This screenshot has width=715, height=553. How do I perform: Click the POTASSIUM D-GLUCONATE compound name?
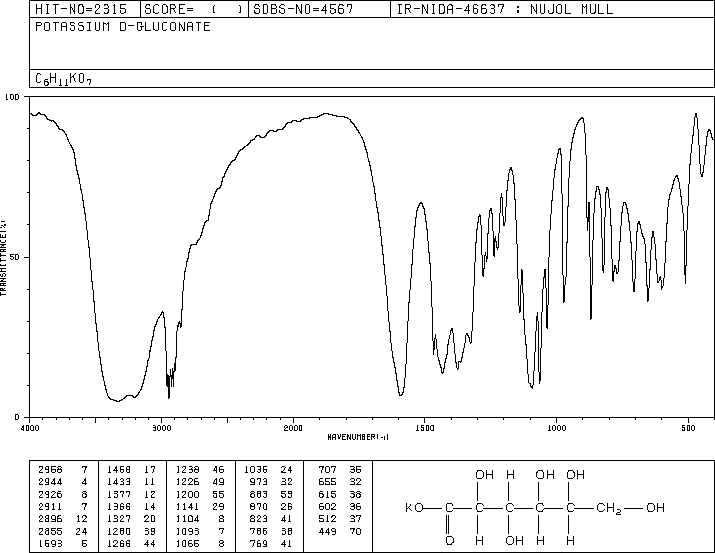click(123, 26)
